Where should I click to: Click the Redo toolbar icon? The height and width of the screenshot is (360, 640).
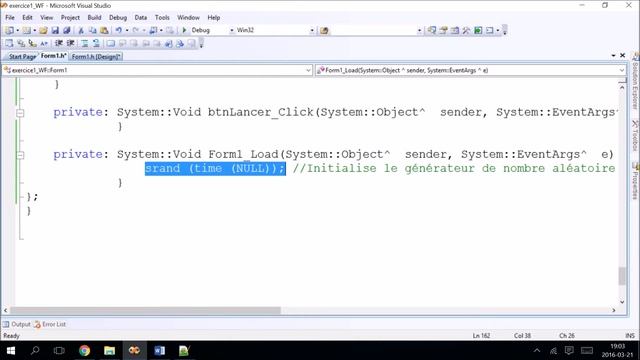(136, 30)
